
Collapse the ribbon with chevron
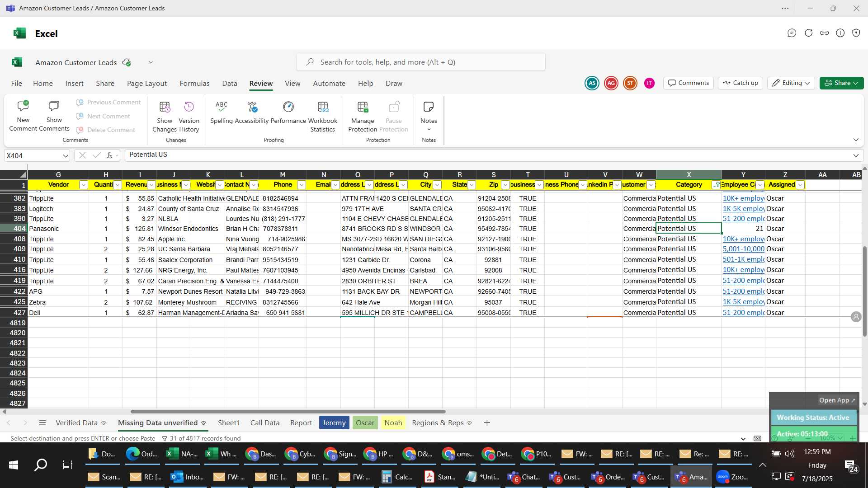[x=856, y=140]
